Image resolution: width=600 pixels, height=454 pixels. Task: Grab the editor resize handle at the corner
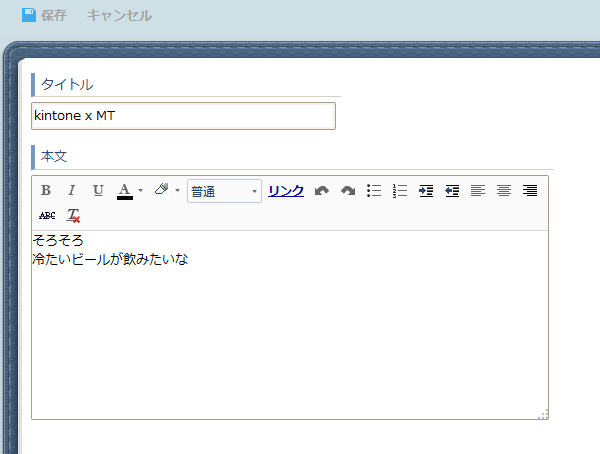[x=543, y=414]
